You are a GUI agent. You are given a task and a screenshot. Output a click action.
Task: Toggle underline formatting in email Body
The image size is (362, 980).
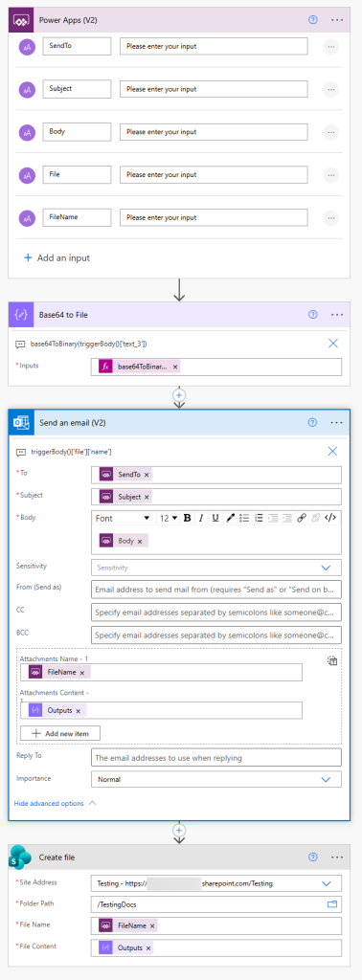215,518
